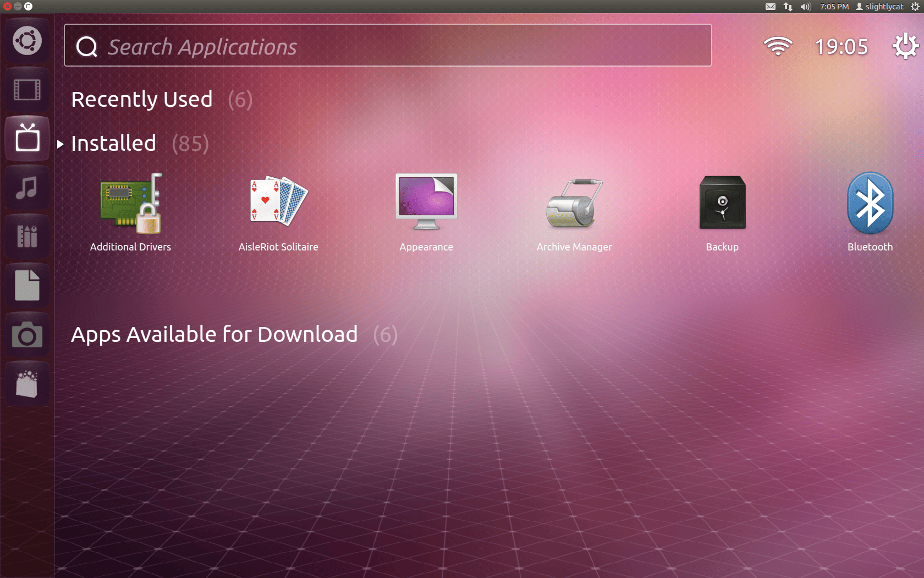Open the mail envelope indicator in top bar
The image size is (924, 578).
(x=771, y=7)
